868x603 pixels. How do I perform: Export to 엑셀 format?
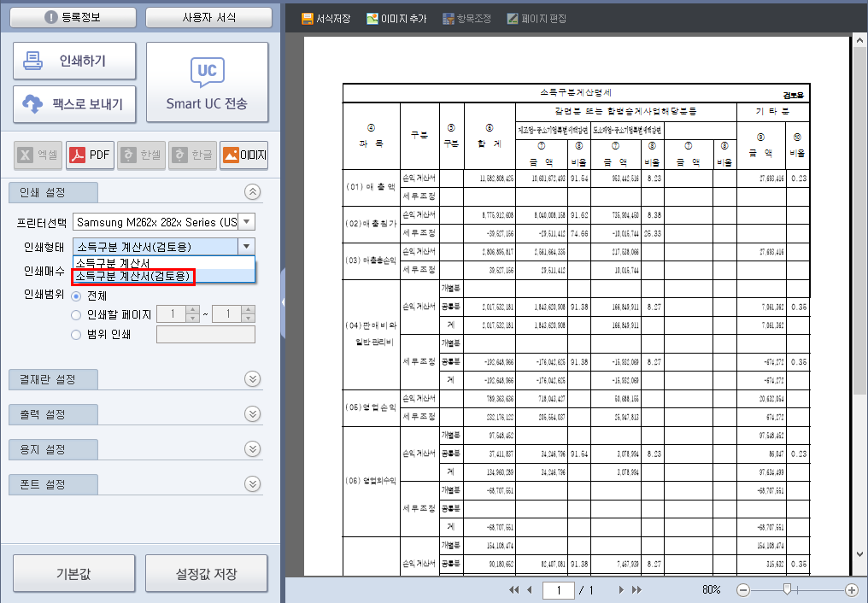(38, 155)
